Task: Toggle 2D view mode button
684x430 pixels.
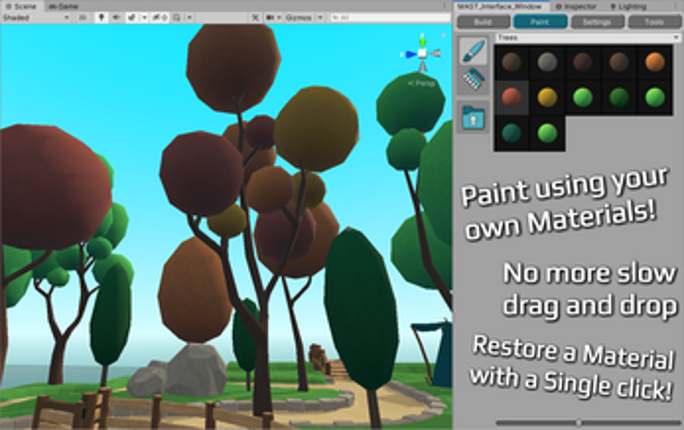Action: point(82,17)
